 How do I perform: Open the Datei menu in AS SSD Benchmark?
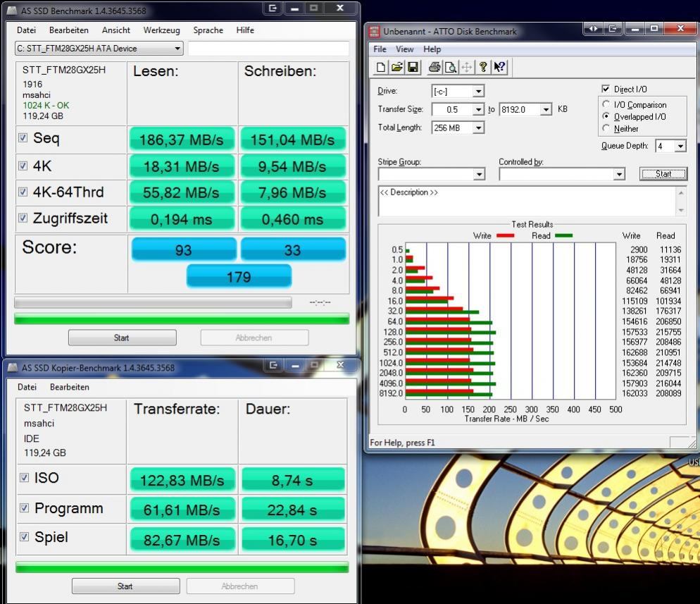coord(26,30)
